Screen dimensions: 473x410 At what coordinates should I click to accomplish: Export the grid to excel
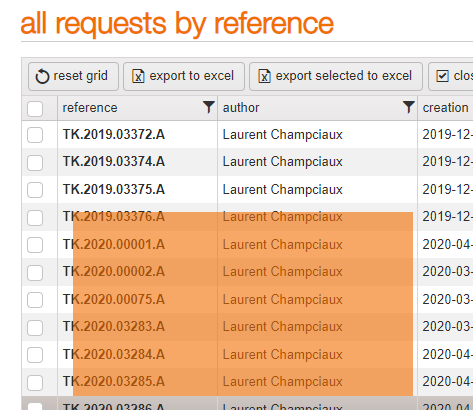click(184, 76)
